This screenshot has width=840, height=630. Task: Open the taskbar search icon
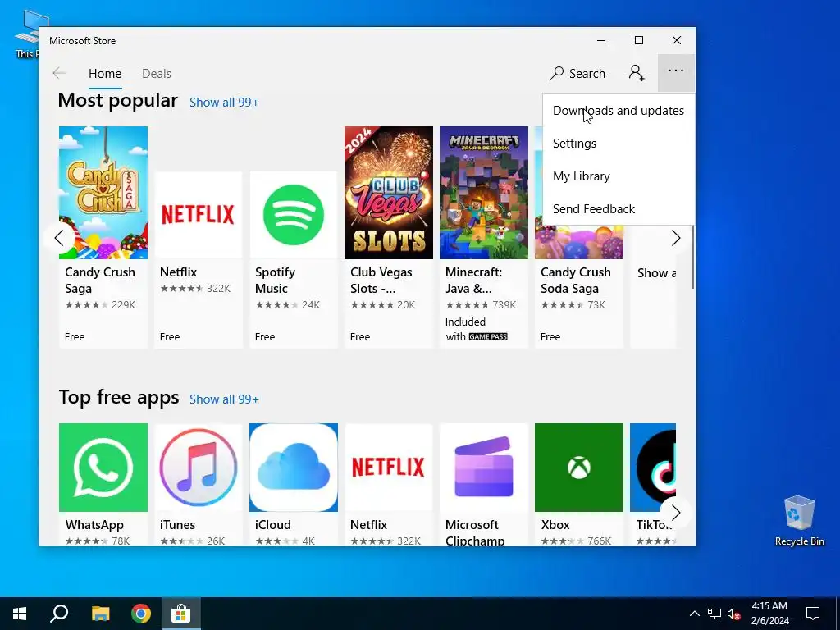coord(59,614)
